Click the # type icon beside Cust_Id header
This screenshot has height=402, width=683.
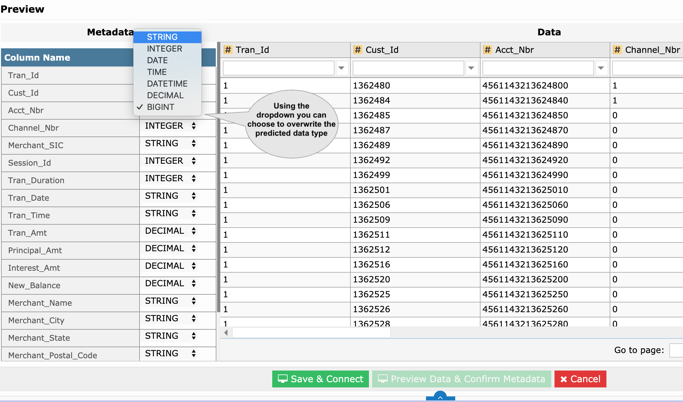358,50
